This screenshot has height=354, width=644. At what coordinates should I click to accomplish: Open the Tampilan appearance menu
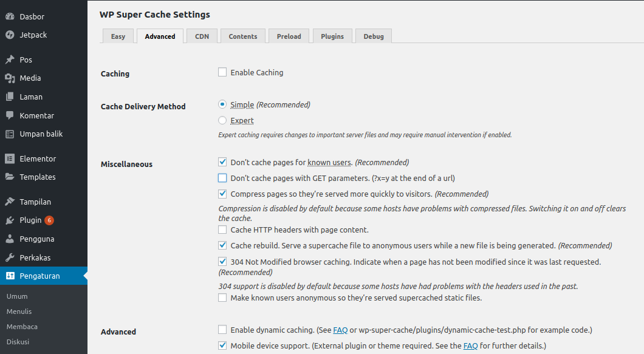coord(44,202)
